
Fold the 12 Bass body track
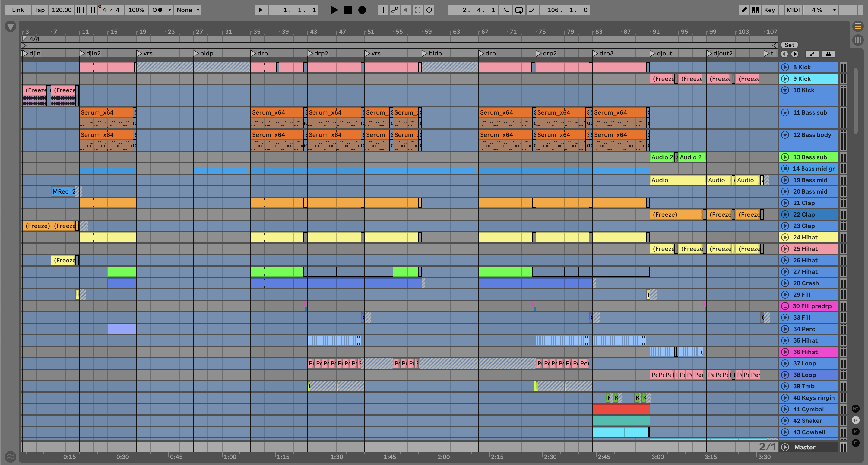785,135
